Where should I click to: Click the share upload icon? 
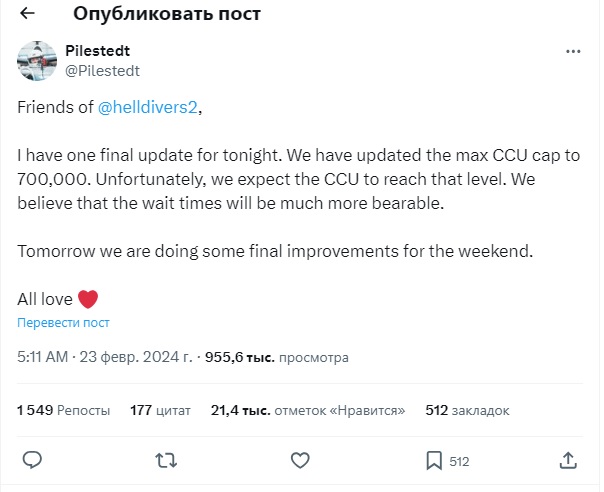coord(568,460)
